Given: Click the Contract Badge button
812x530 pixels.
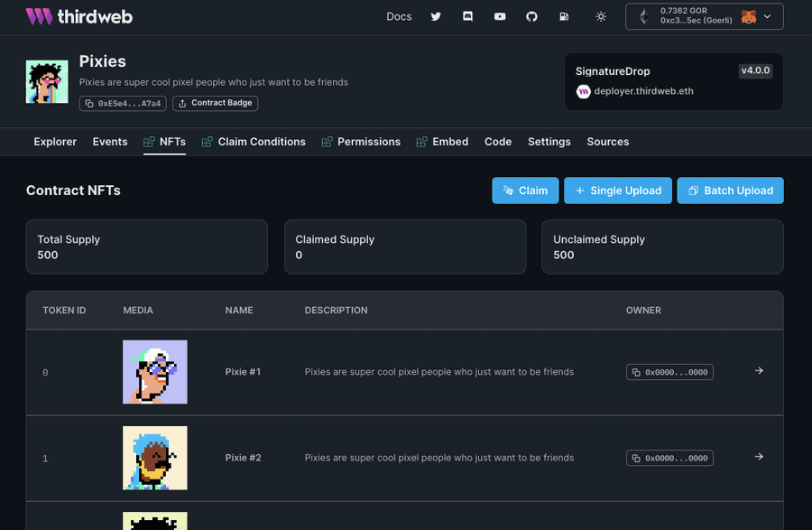Looking at the screenshot, I should [x=216, y=103].
